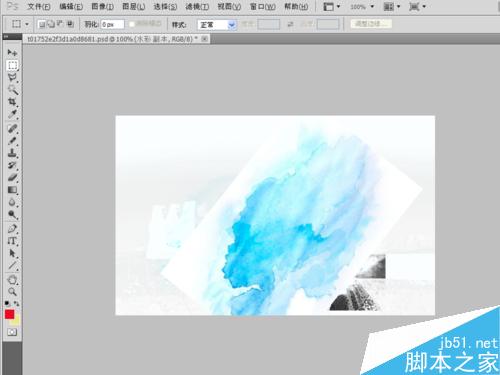This screenshot has width=500, height=375.
Task: Select the Gradient tool
Action: point(12,190)
